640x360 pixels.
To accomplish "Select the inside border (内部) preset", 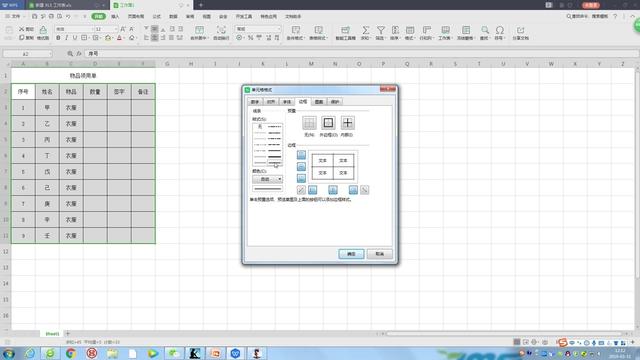I will pyautogui.click(x=347, y=123).
